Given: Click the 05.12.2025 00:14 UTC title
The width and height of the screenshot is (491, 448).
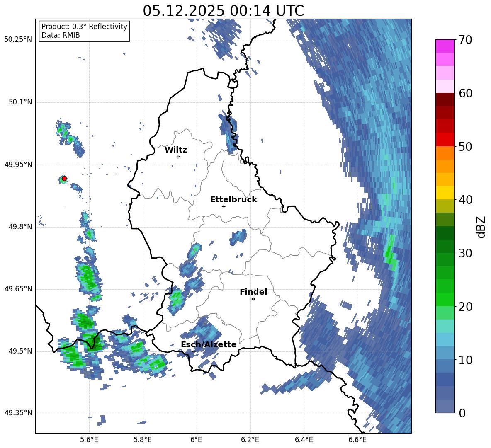Looking at the screenshot, I should pos(223,11).
